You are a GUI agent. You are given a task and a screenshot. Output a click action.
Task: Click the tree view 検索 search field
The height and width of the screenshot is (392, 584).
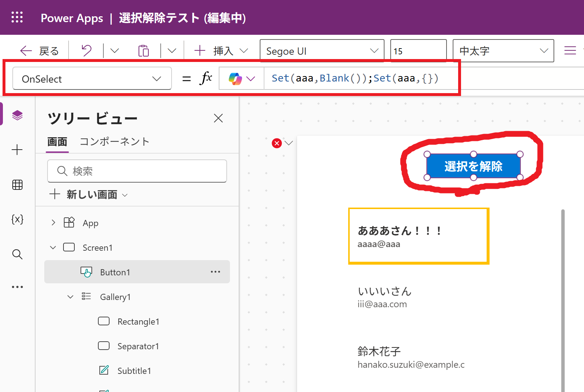[x=137, y=171]
